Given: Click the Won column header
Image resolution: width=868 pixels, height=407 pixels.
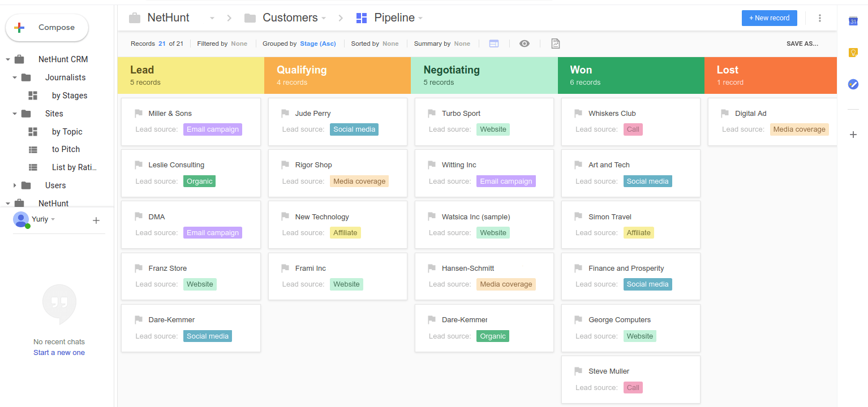Looking at the screenshot, I should [631, 75].
